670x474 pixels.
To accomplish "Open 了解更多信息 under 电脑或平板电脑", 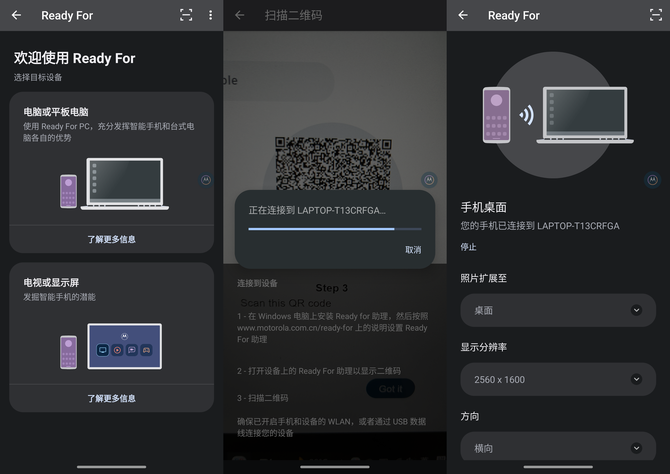I will pyautogui.click(x=111, y=239).
